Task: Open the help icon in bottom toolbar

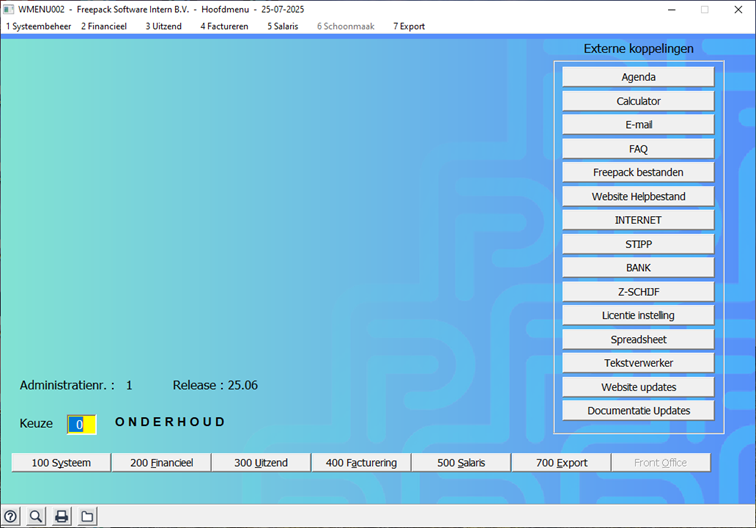Action: [11, 516]
